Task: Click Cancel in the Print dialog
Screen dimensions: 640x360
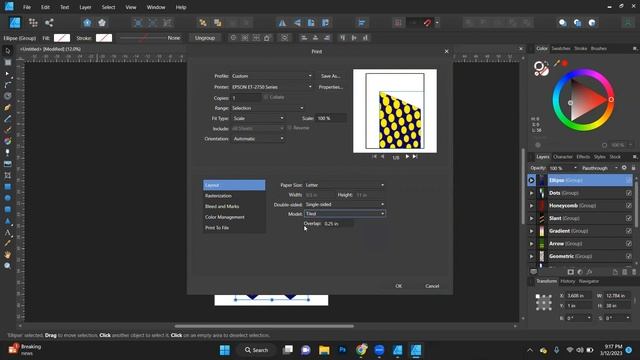Action: 432,286
